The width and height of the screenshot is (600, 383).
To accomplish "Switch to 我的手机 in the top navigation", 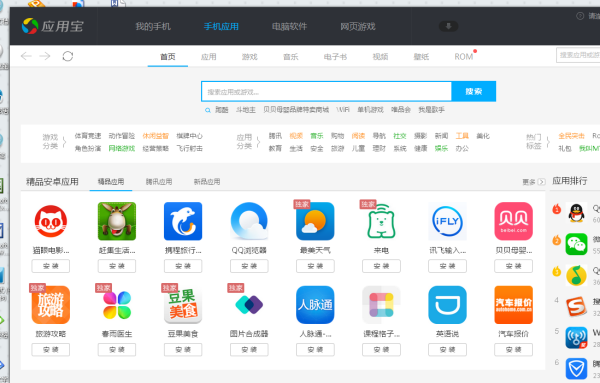I will pos(153,26).
